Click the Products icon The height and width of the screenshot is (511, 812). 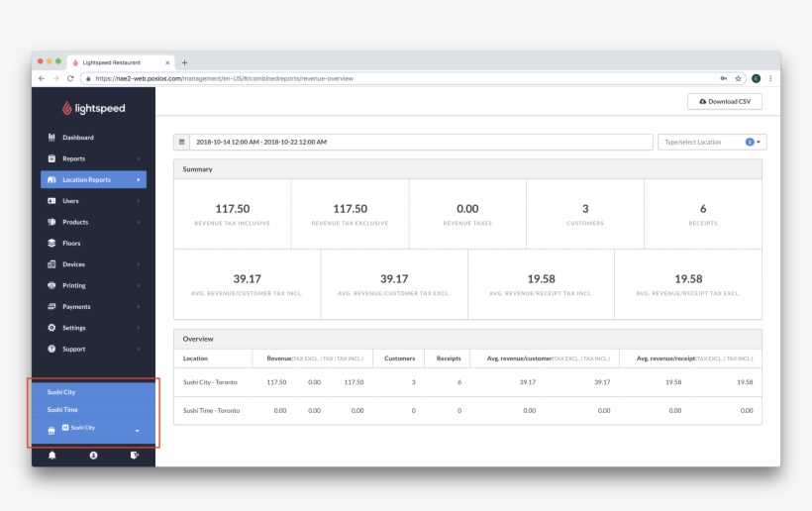pyautogui.click(x=51, y=222)
